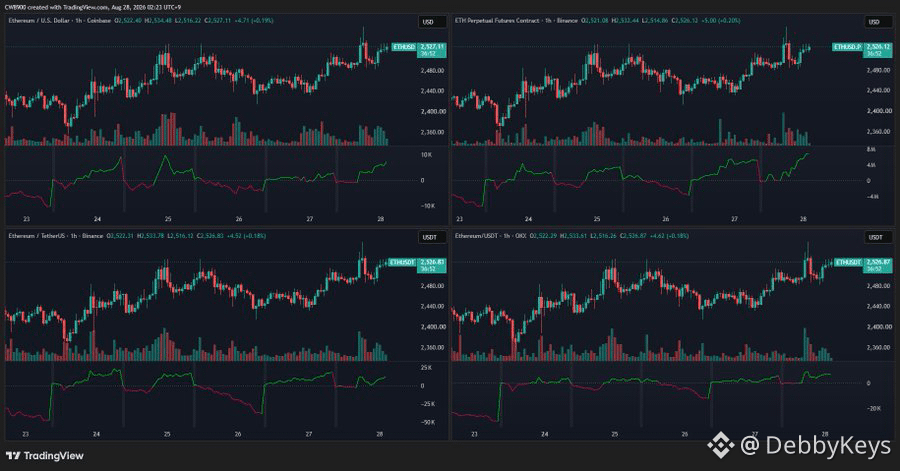Viewport: 900px width, 471px height.
Task: Select the ETH Perpetual Futures Contract title
Action: [517, 21]
